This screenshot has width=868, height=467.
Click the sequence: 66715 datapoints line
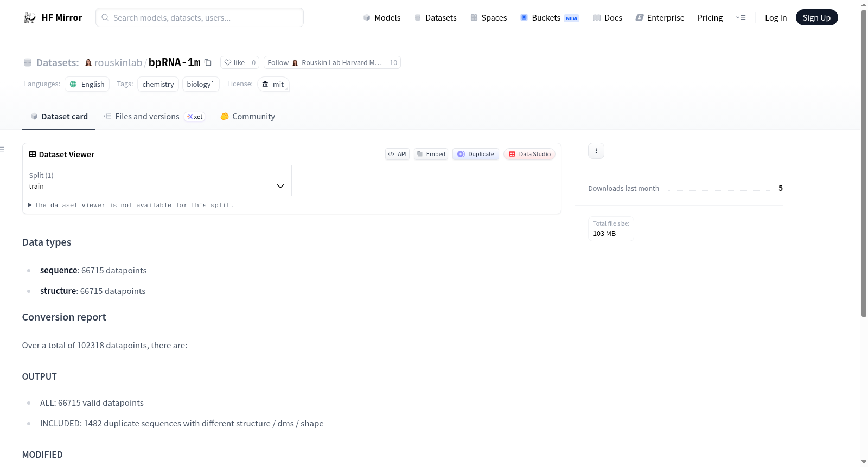point(93,271)
